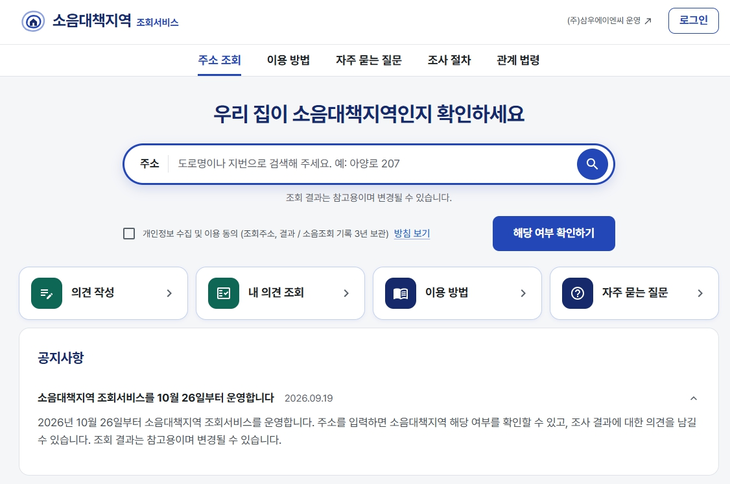Click the notice title 소음대책지역 조회서비스를 10월 26일부터 운영합니다
The image size is (730, 484).
click(156, 398)
